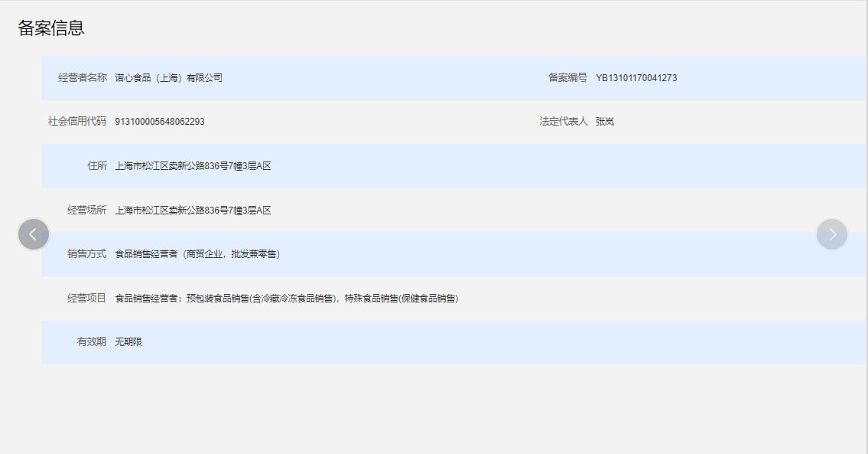The width and height of the screenshot is (868, 454).
Task: Click the previous slide left arrow
Action: [34, 234]
